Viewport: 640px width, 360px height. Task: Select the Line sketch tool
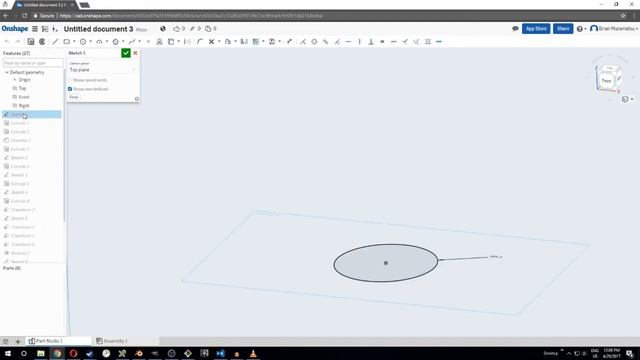pos(55,42)
